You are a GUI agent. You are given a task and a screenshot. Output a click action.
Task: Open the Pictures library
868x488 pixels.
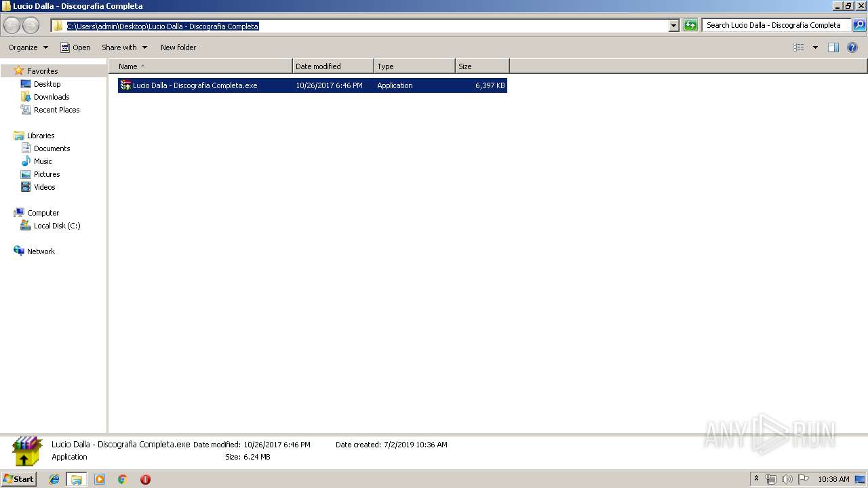(x=47, y=174)
